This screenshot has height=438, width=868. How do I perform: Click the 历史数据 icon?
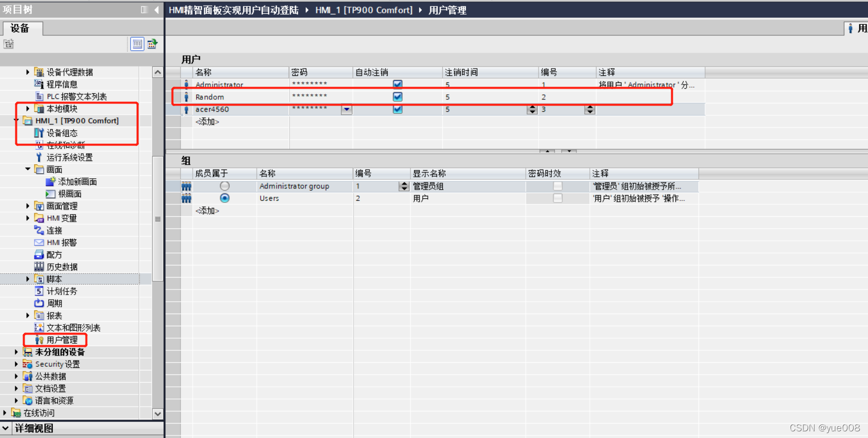39,267
